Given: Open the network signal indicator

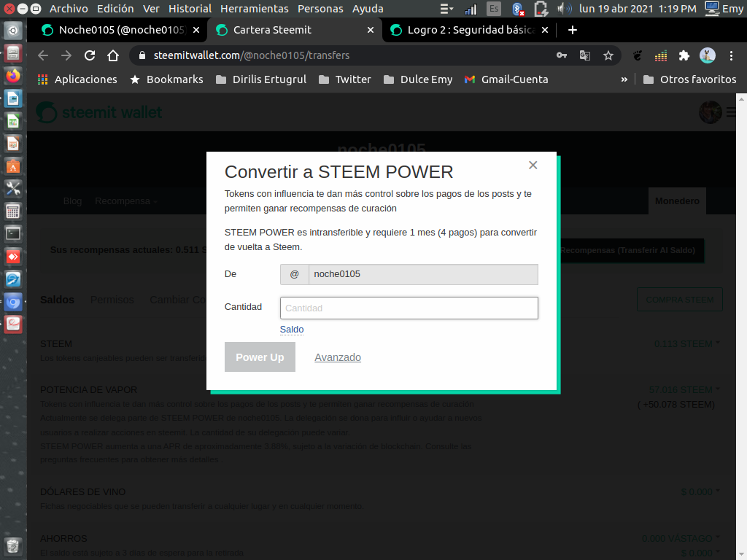Looking at the screenshot, I should coord(471,9).
